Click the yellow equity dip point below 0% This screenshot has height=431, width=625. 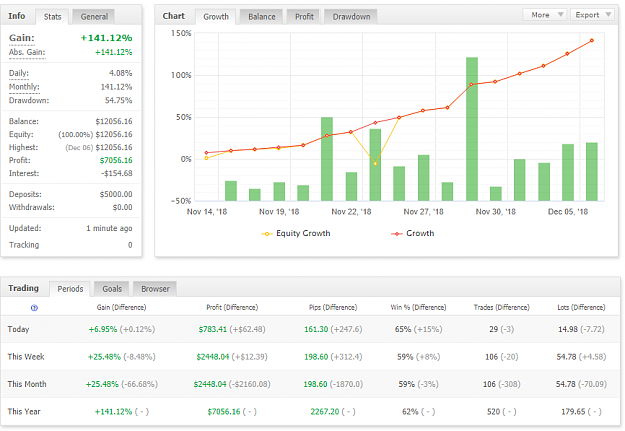pyautogui.click(x=375, y=163)
